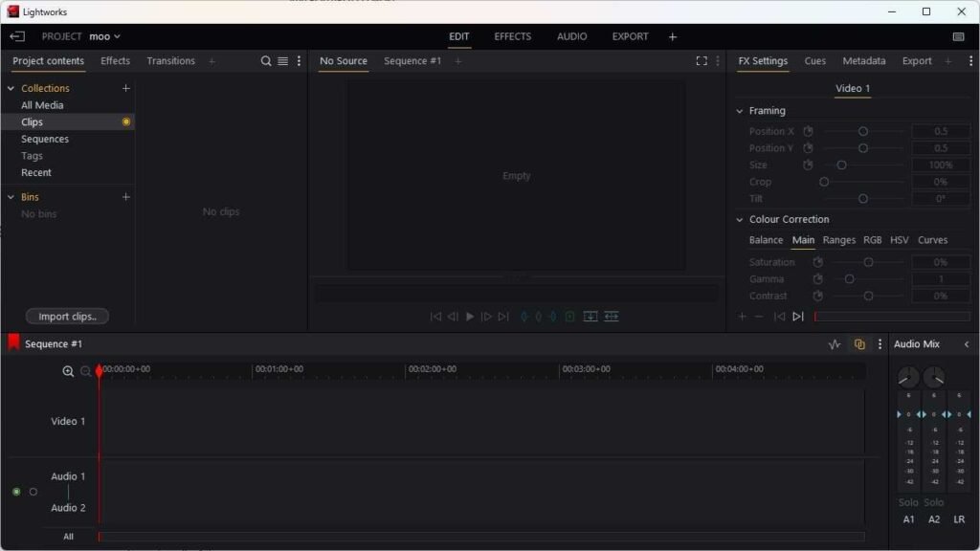Click the fullscreen icon above the viewer
Screen dimensions: 980x551
[701, 60]
